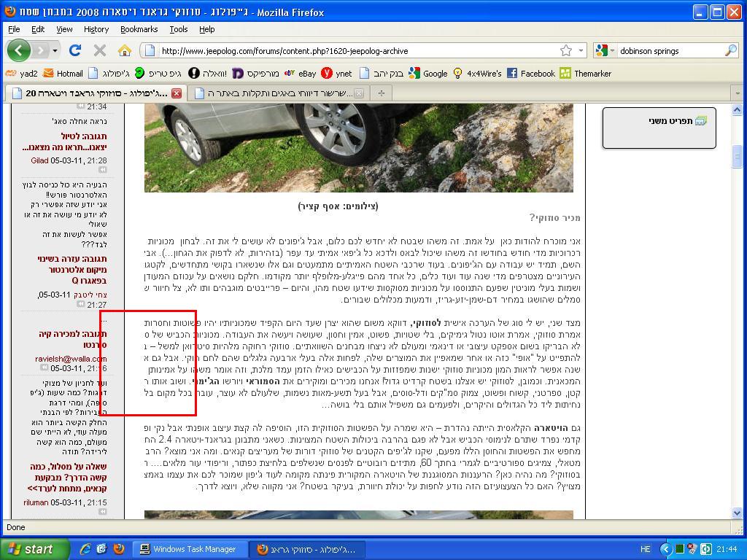Open a new tab with plus button
Screen dimensions: 747x560
pyautogui.click(x=381, y=93)
